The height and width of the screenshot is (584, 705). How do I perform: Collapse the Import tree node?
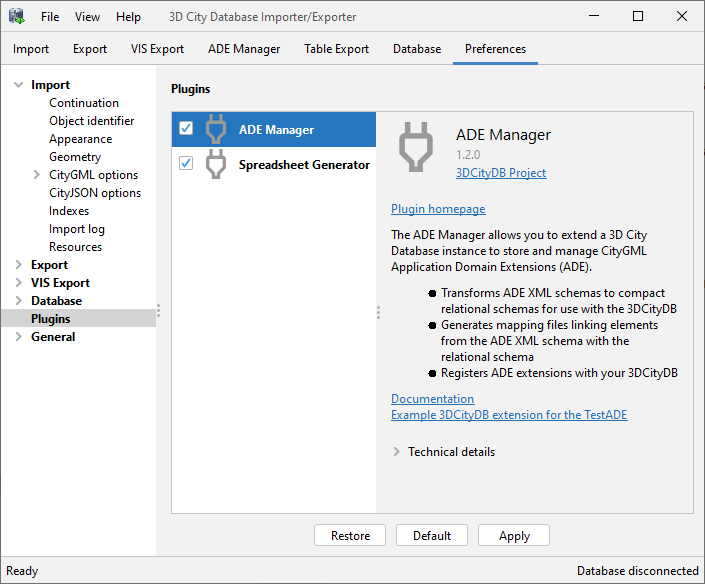point(18,85)
